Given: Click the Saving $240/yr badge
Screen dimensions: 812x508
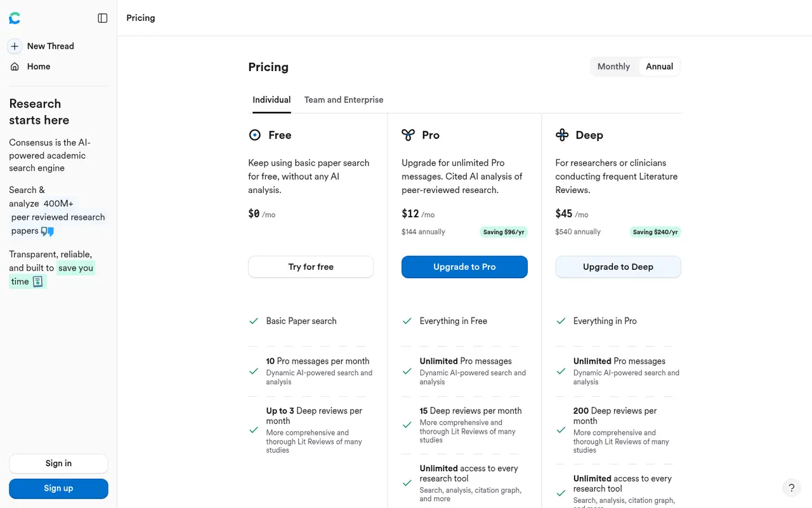Looking at the screenshot, I should click(x=655, y=232).
